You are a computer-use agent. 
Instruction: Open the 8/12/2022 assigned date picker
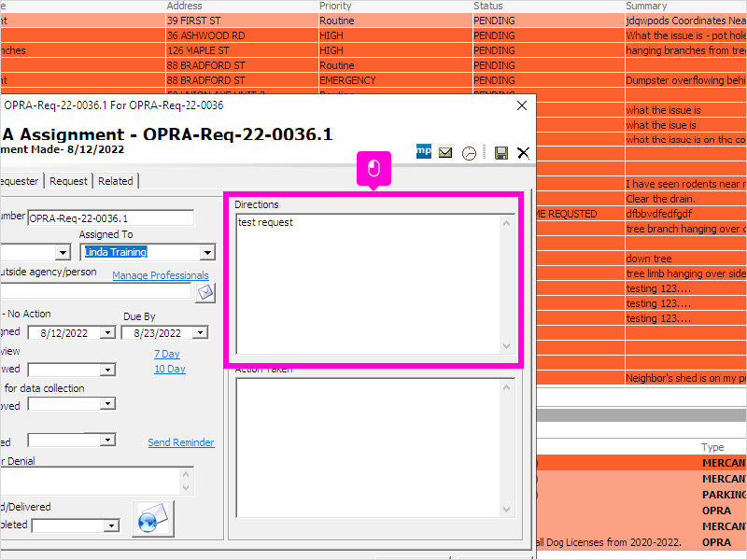click(107, 332)
